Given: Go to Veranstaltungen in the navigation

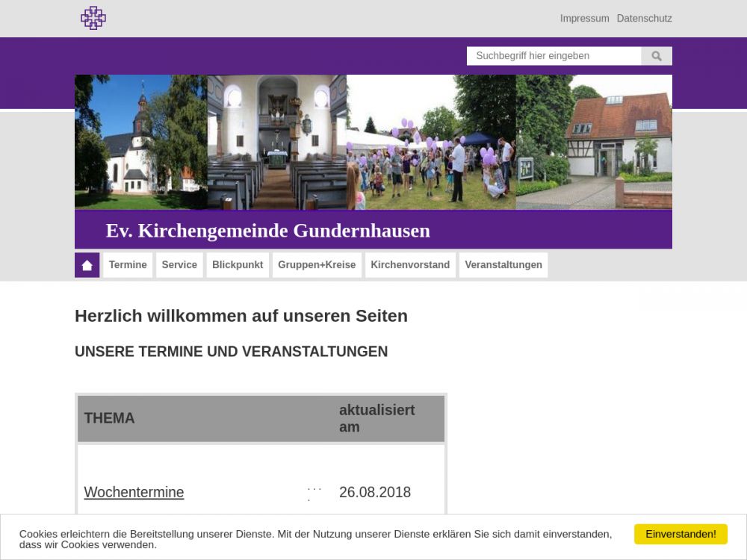Looking at the screenshot, I should 503,265.
